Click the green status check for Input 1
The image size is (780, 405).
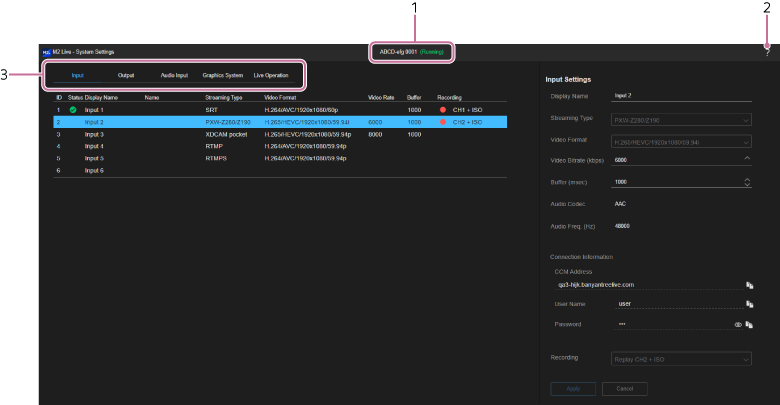point(73,110)
